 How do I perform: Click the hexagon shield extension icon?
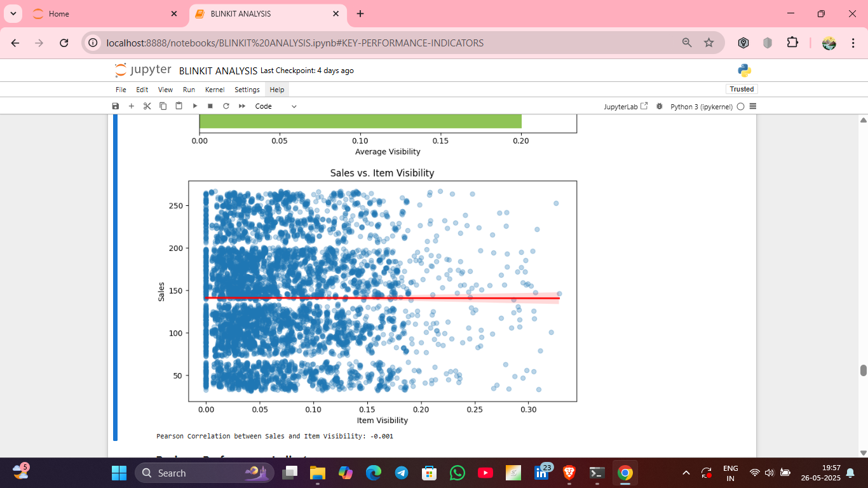point(743,43)
